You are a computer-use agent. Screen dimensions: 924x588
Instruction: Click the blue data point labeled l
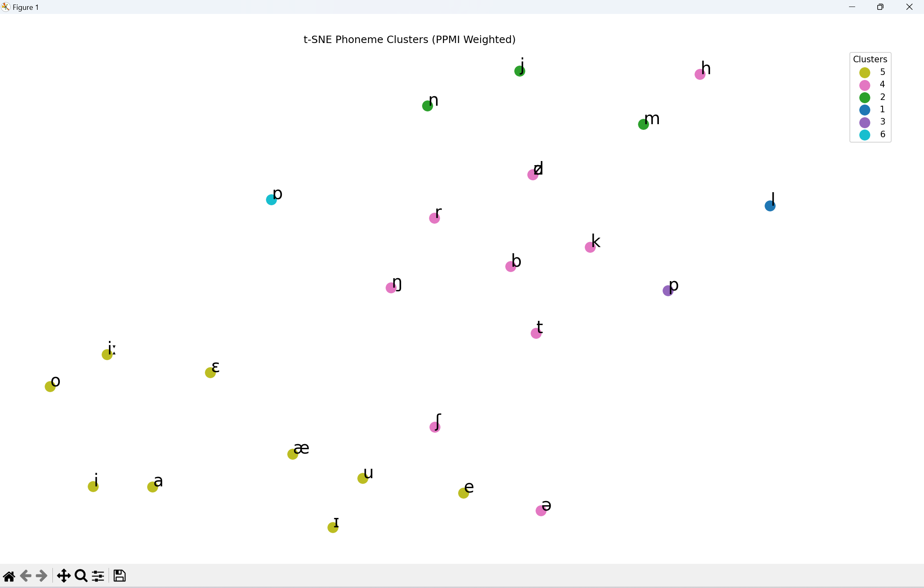tap(770, 206)
